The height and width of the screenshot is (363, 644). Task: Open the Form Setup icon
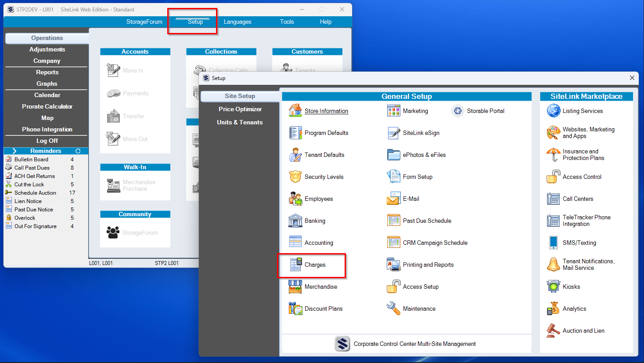point(394,177)
